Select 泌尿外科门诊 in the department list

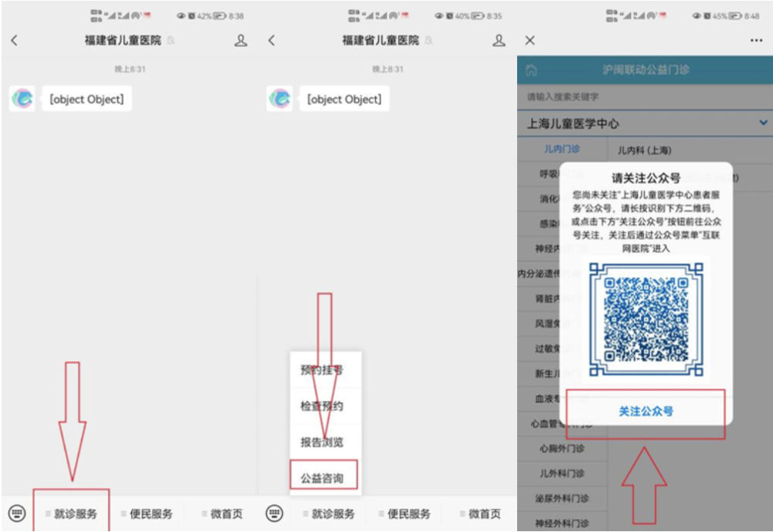pyautogui.click(x=562, y=498)
